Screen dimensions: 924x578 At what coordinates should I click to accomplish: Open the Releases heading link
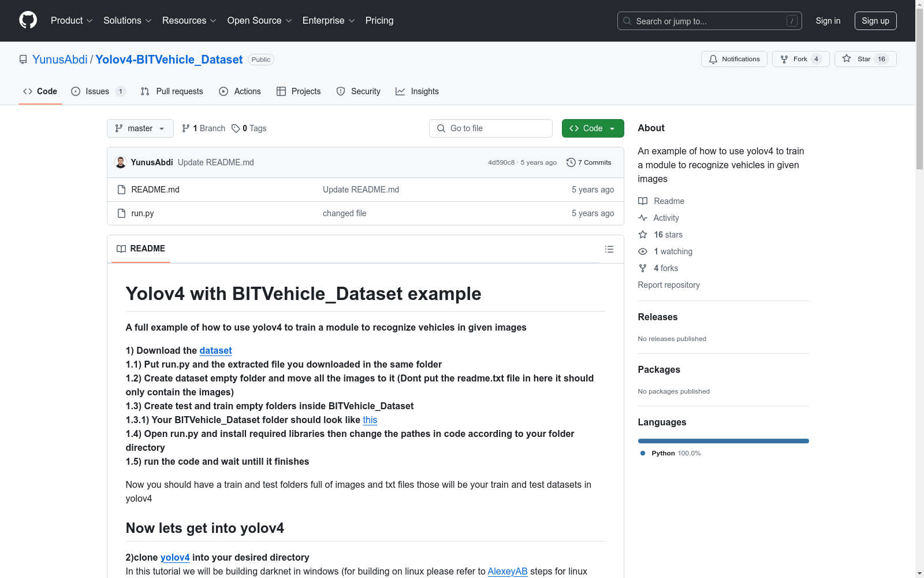(658, 317)
